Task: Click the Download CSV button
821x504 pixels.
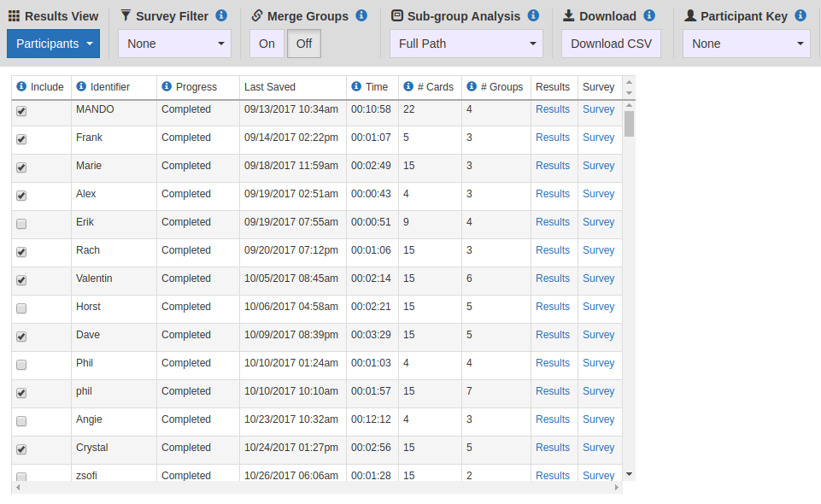Action: 611,44
